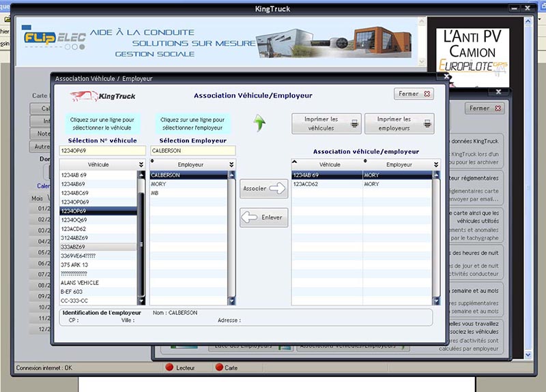Close the Association dialog with Fermer

pos(413,94)
